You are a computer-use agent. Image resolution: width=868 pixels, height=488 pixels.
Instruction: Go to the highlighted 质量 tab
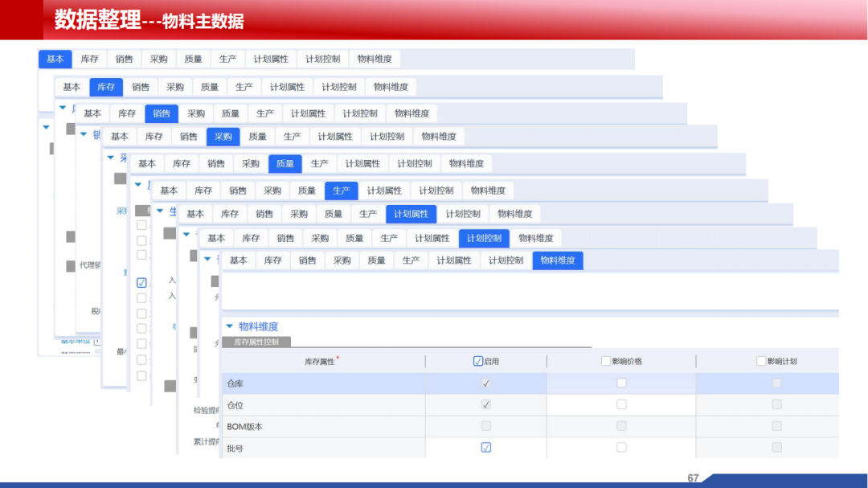[x=285, y=163]
